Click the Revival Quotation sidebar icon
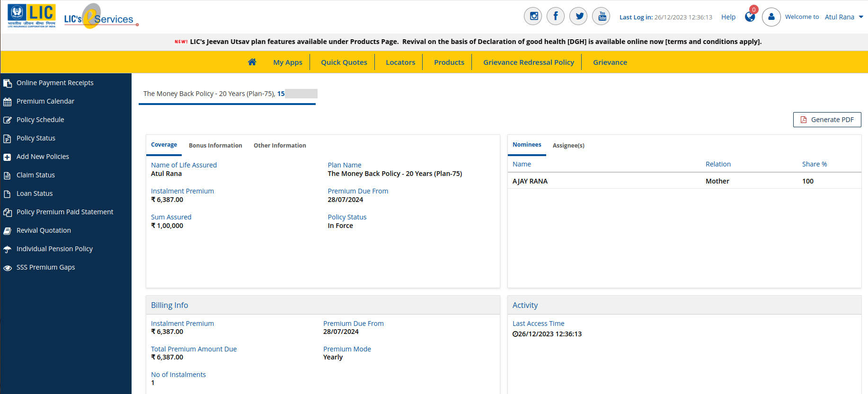Screen dimensions: 868x394 (x=7, y=231)
